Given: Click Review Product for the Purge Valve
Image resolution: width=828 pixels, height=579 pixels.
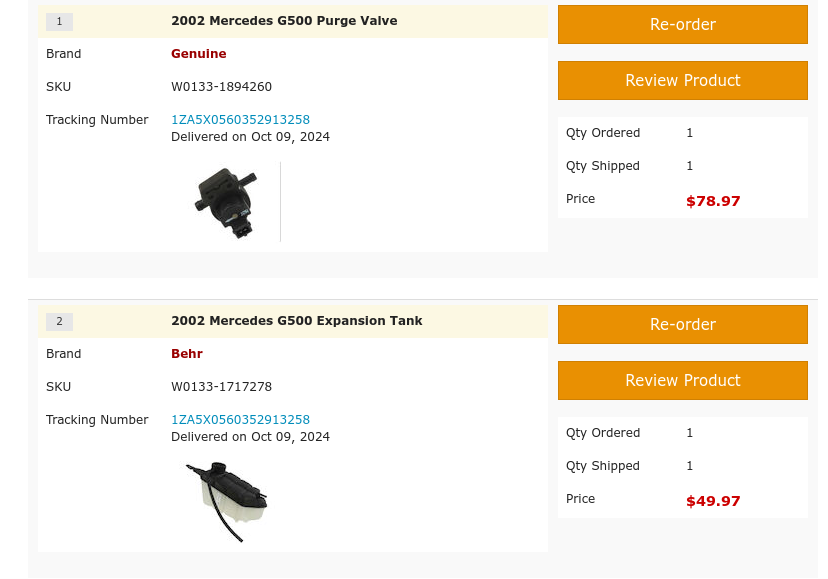Looking at the screenshot, I should click(x=682, y=81).
